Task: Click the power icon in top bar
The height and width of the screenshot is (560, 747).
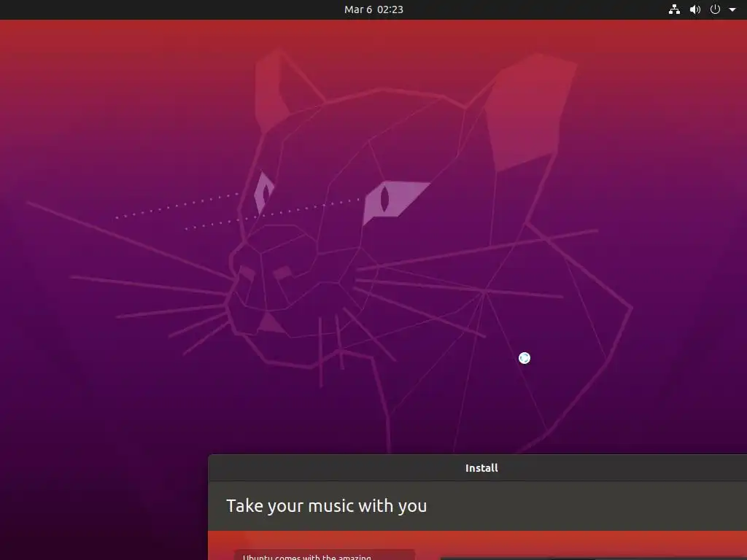Action: pos(715,9)
